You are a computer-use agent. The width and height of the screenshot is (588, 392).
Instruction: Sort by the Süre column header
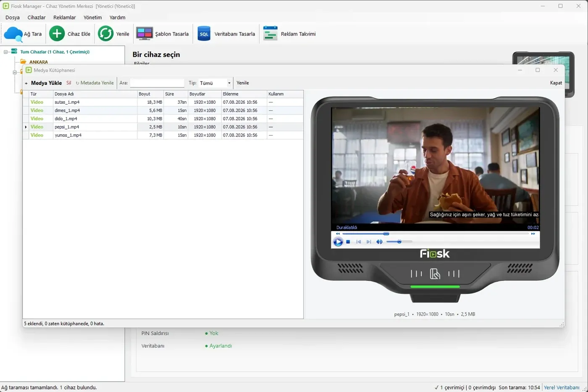click(x=176, y=94)
